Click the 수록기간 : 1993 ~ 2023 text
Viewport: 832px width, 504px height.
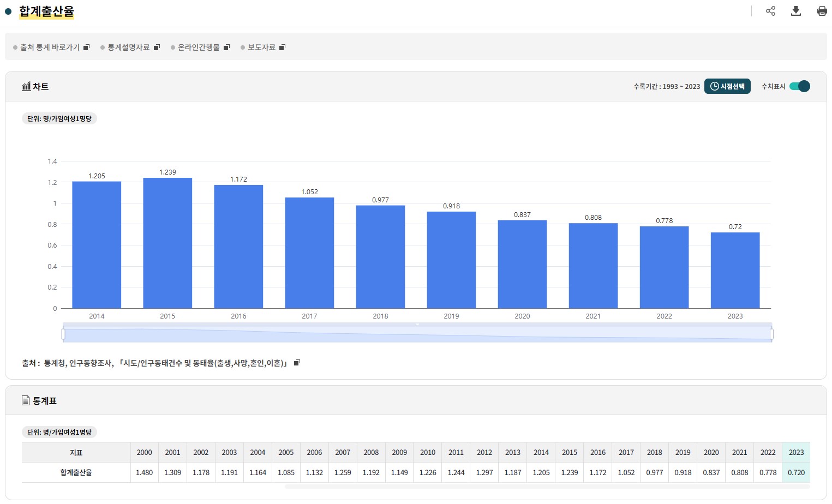(x=666, y=86)
